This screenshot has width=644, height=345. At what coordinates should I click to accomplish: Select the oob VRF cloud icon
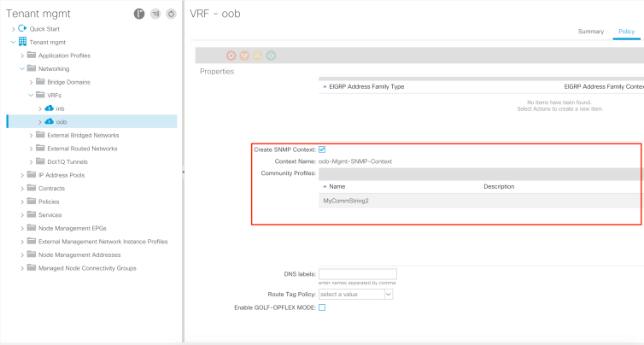50,122
